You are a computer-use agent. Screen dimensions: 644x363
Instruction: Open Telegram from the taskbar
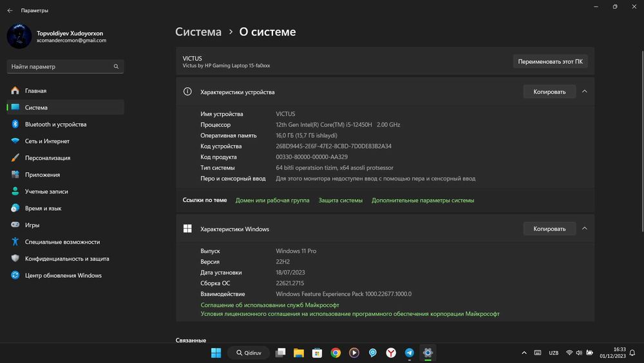(x=409, y=353)
